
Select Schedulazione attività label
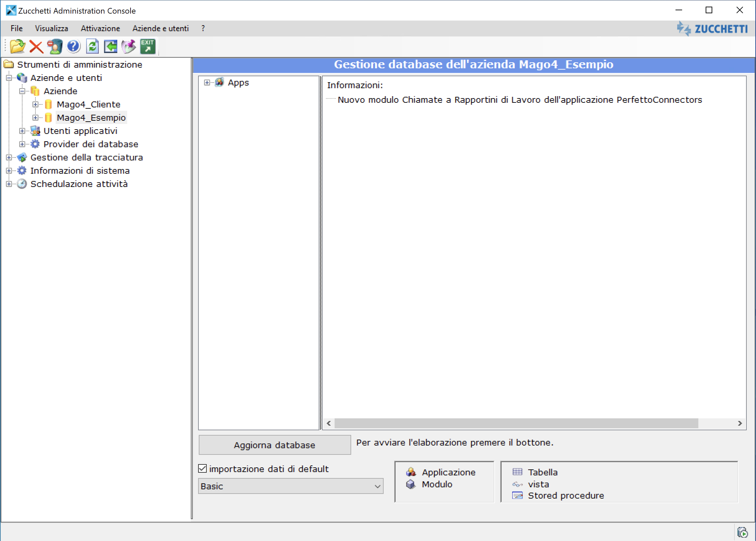tap(79, 184)
